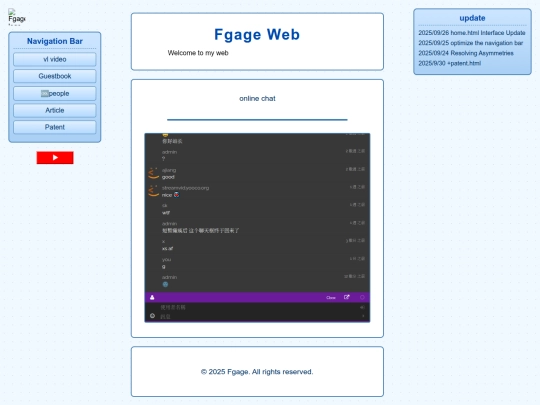Click the Fgage Web heading
This screenshot has height=405, width=540.
(x=257, y=34)
